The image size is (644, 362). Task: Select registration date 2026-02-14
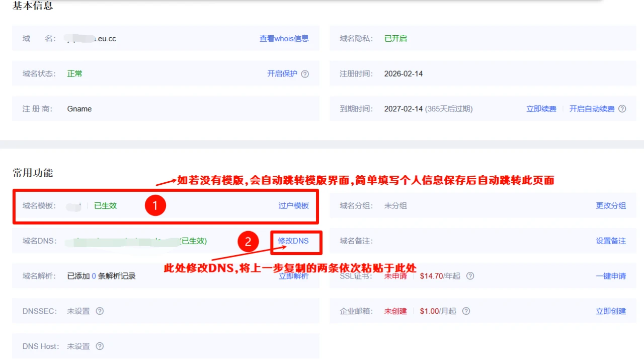pyautogui.click(x=404, y=74)
